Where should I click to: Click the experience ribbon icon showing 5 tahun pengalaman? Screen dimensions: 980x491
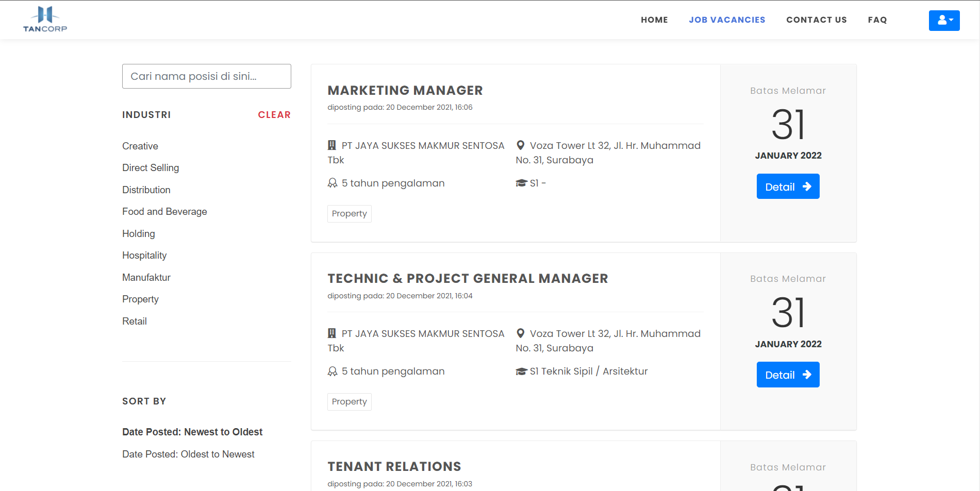coord(332,183)
